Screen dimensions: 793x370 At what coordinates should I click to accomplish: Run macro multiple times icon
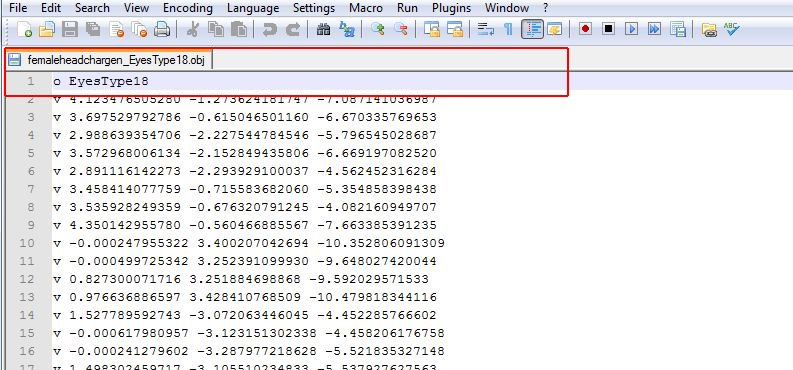[x=654, y=29]
